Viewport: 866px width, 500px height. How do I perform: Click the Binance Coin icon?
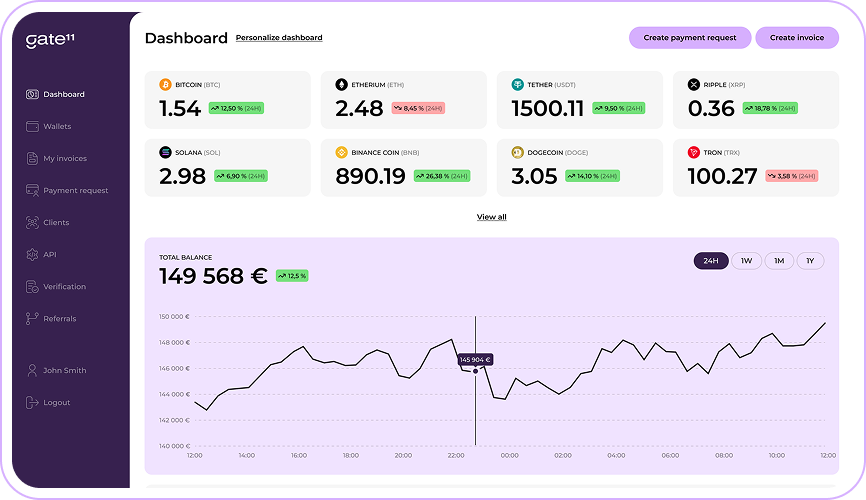click(341, 153)
